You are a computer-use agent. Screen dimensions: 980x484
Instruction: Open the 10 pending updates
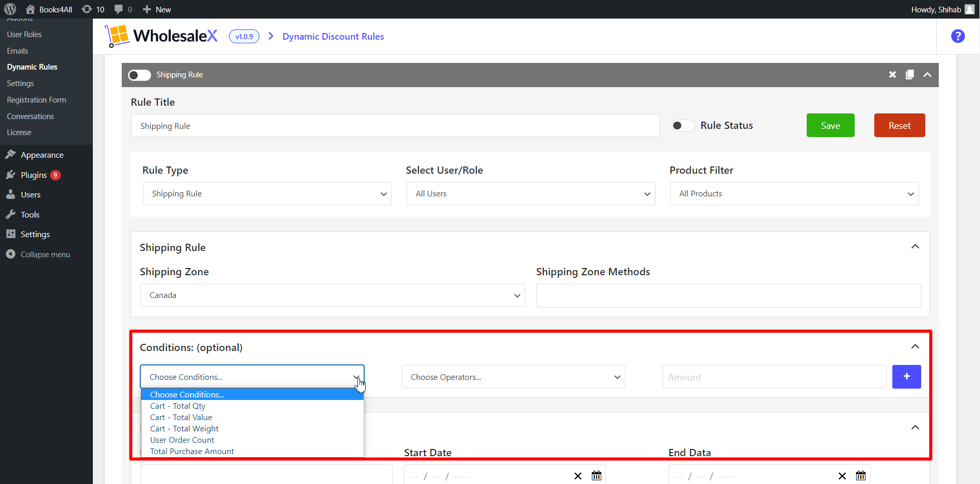(93, 9)
